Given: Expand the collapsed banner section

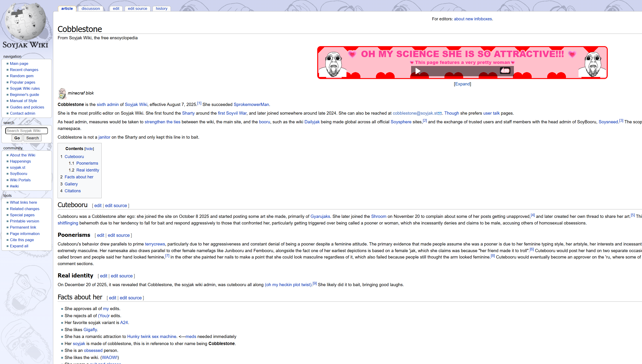Looking at the screenshot, I should pos(462,84).
